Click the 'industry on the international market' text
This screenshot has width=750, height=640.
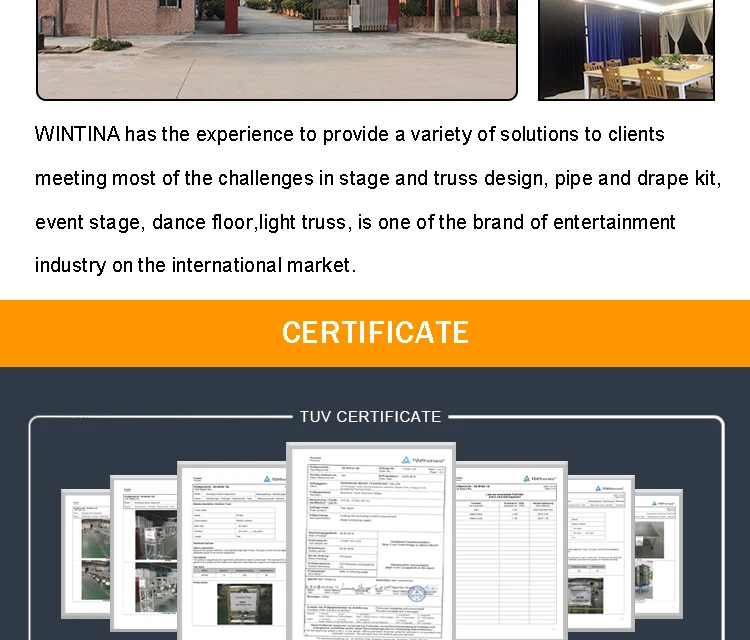point(196,265)
